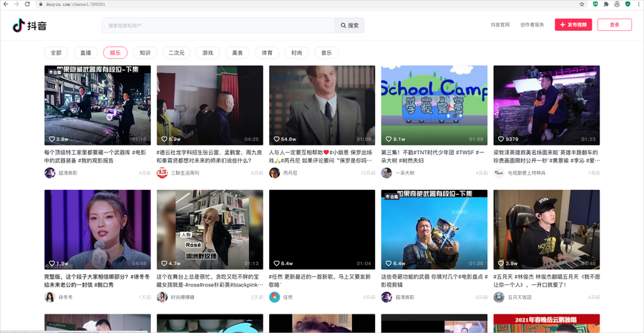The image size is (644, 333).
Task: Select the 全部 category tab
Action: click(x=57, y=52)
